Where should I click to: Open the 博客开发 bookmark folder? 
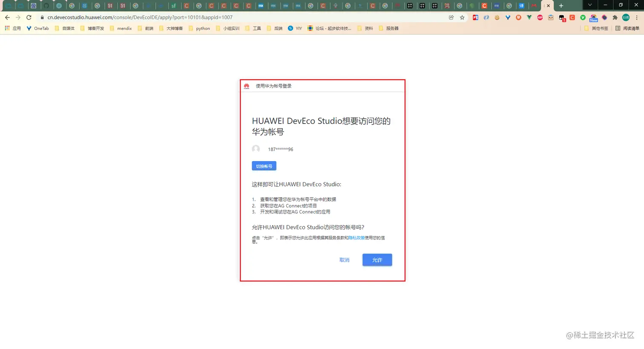tap(92, 28)
